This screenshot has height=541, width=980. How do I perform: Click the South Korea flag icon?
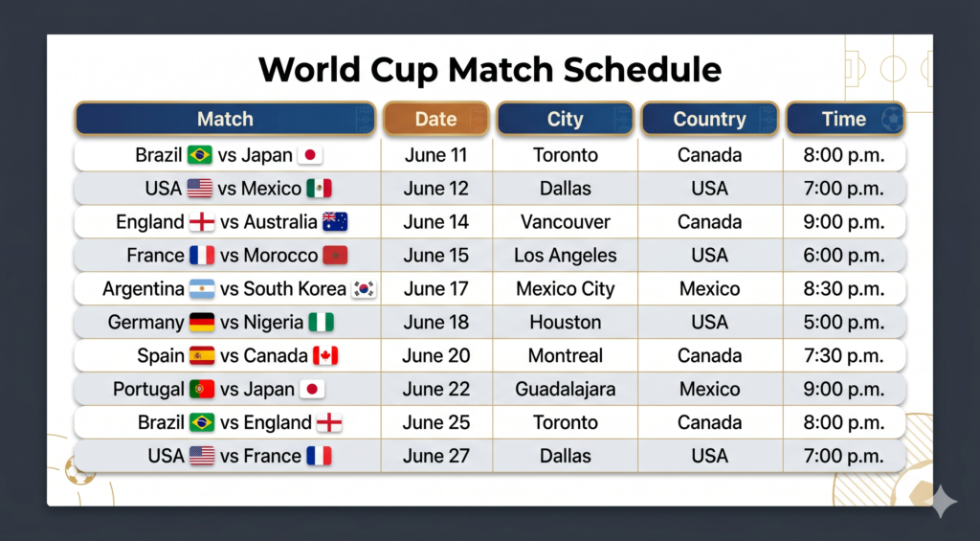[x=364, y=289]
